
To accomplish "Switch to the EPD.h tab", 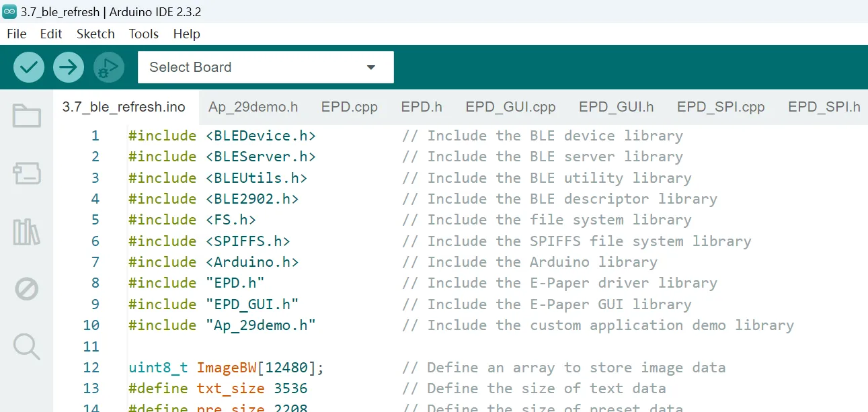I will [422, 107].
